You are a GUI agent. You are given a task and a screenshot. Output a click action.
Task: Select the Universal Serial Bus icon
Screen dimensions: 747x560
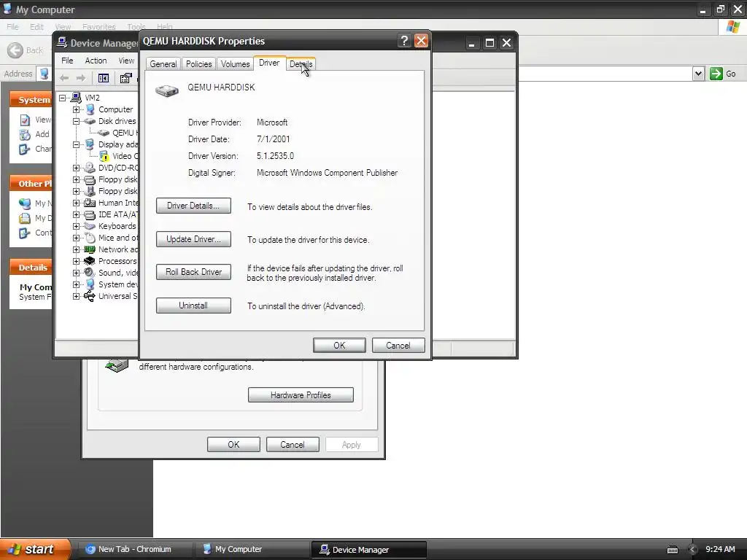(90, 296)
